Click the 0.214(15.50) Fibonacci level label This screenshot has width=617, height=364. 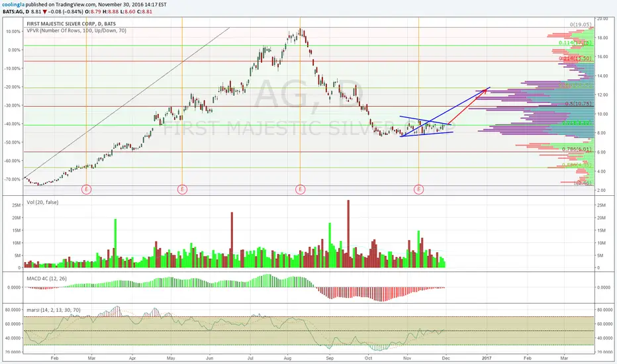point(576,58)
